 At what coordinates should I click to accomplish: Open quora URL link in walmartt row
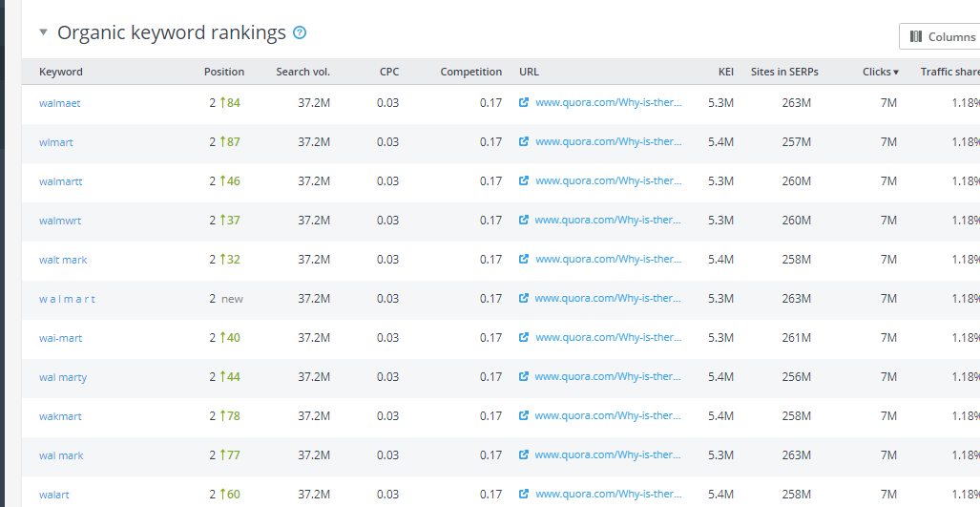[x=608, y=180]
